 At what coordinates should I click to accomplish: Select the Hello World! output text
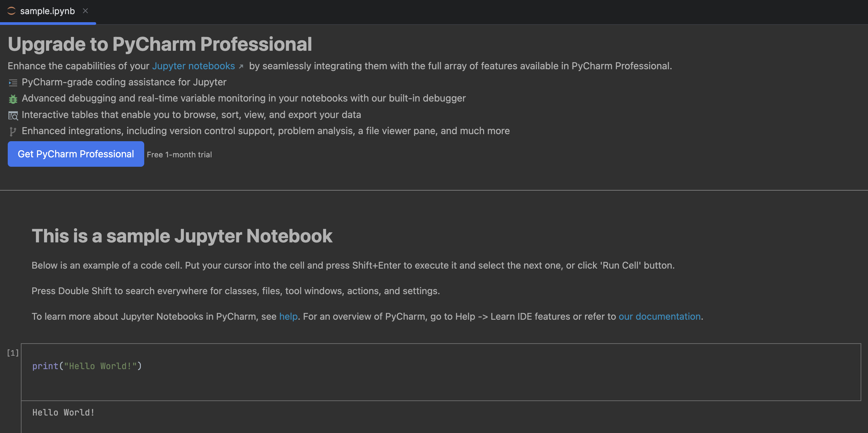[x=63, y=412]
